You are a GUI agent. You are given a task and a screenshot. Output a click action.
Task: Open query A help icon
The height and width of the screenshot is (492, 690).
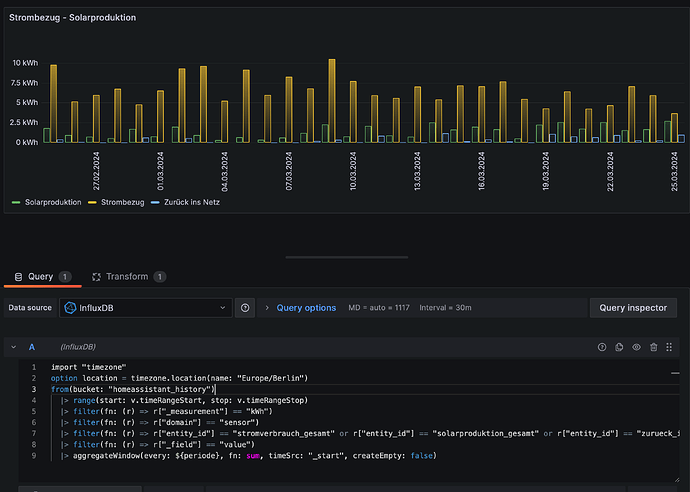coord(602,347)
